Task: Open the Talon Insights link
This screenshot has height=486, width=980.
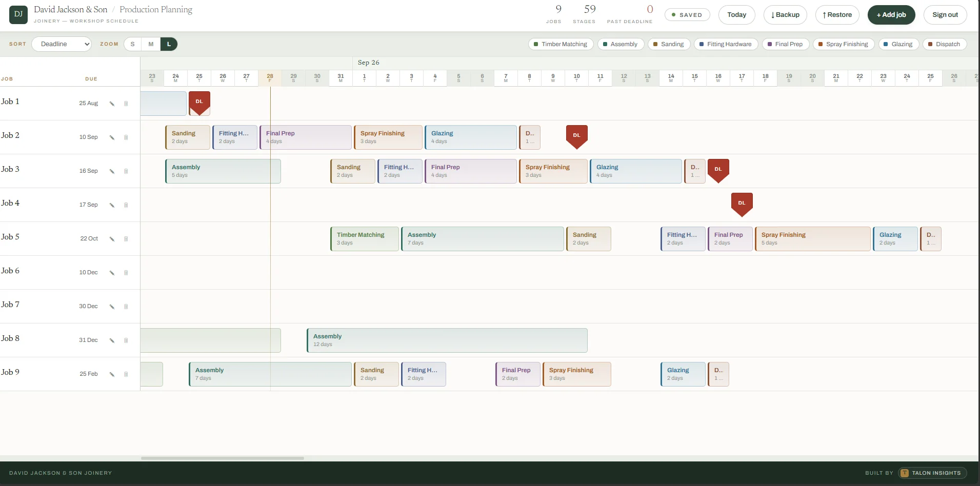Action: [x=932, y=473]
